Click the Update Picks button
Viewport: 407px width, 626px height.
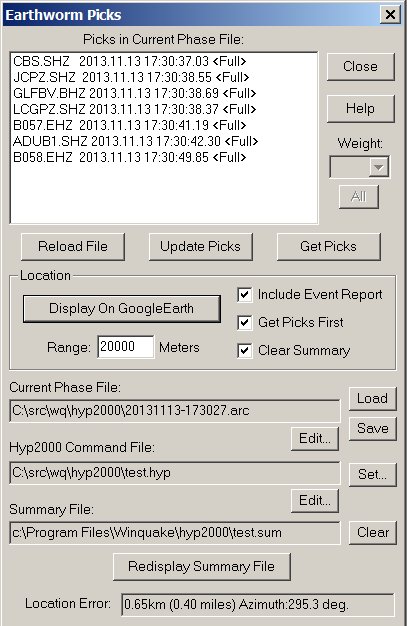(201, 247)
